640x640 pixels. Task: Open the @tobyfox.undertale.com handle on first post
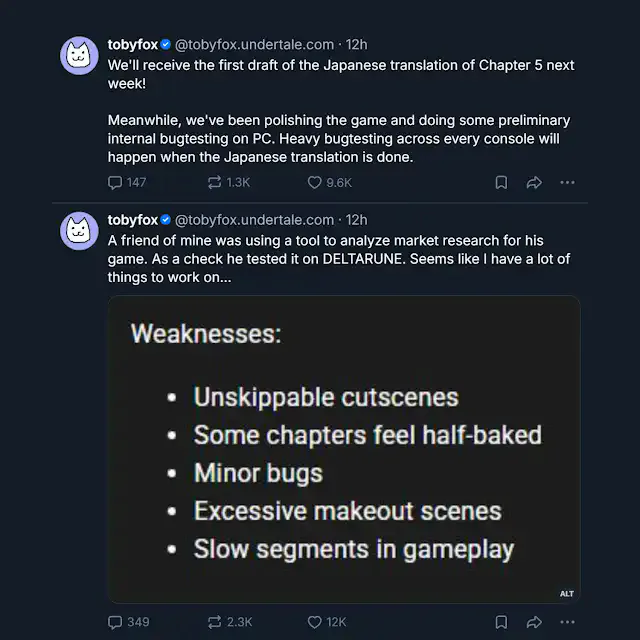click(254, 44)
